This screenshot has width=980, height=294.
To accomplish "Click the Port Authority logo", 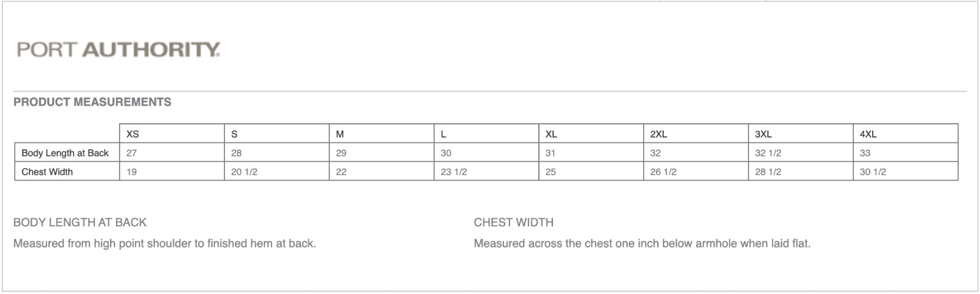I will [x=118, y=49].
